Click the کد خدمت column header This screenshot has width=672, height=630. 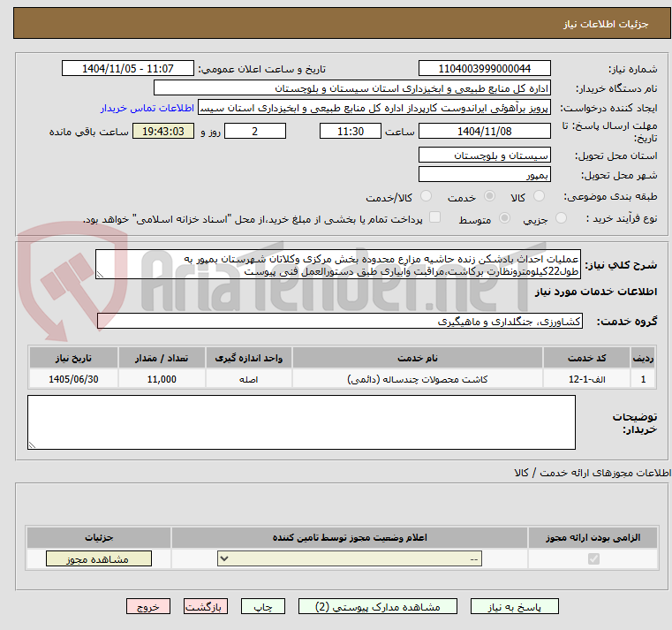(586, 358)
